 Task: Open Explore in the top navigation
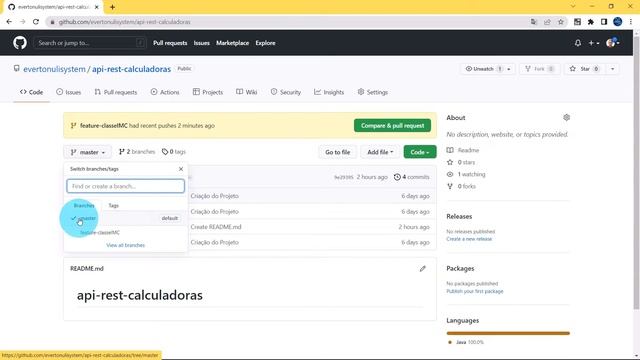point(265,43)
